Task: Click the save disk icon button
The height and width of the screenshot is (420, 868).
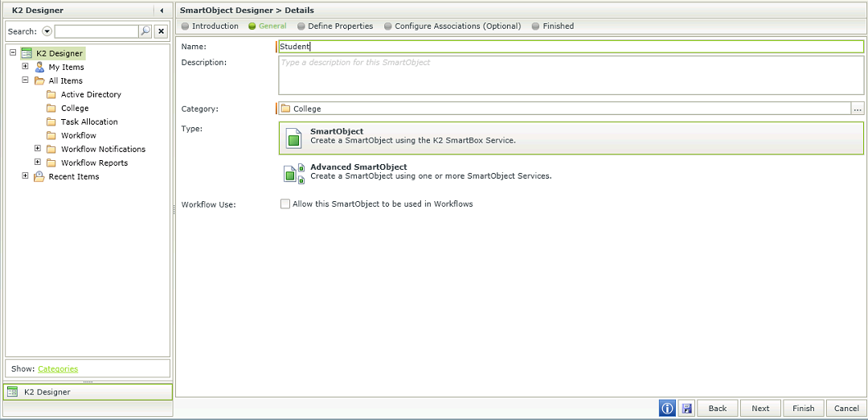Action: (686, 409)
